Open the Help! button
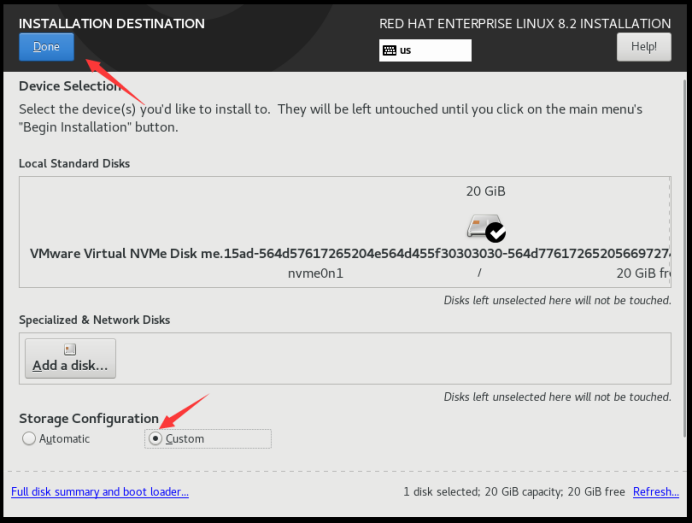The height and width of the screenshot is (523, 692). click(644, 47)
